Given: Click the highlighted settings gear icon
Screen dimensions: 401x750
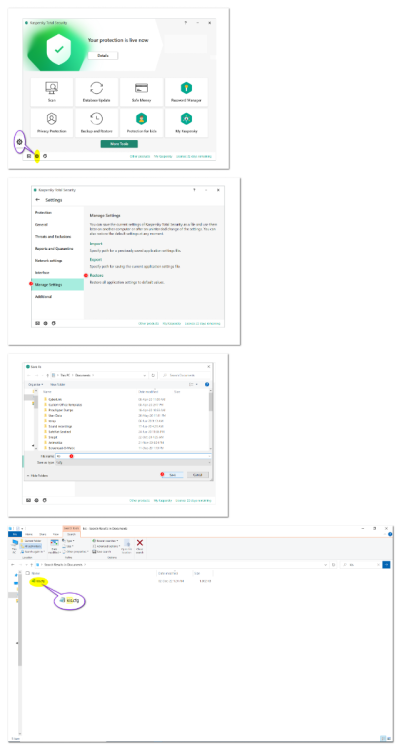Looking at the screenshot, I should point(37,156).
